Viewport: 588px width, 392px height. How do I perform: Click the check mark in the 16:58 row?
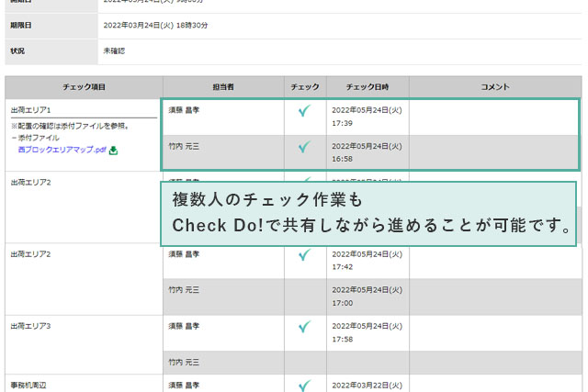pos(304,147)
